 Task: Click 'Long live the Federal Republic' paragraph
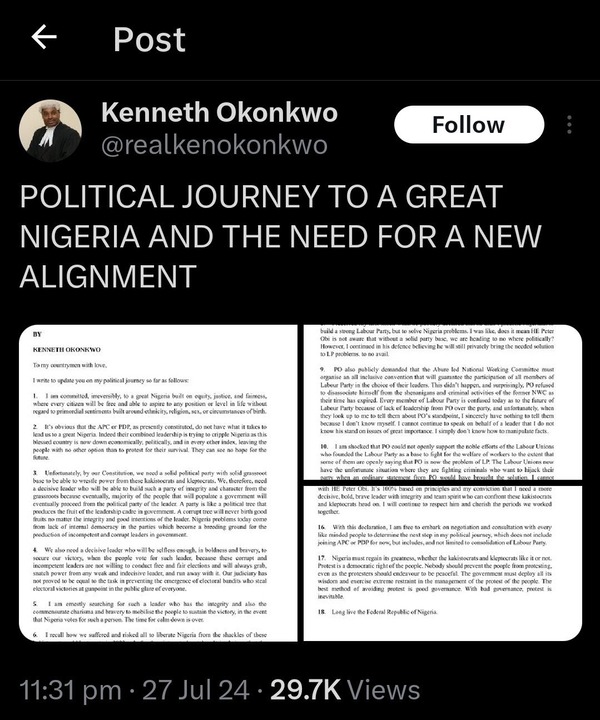tap(378, 612)
